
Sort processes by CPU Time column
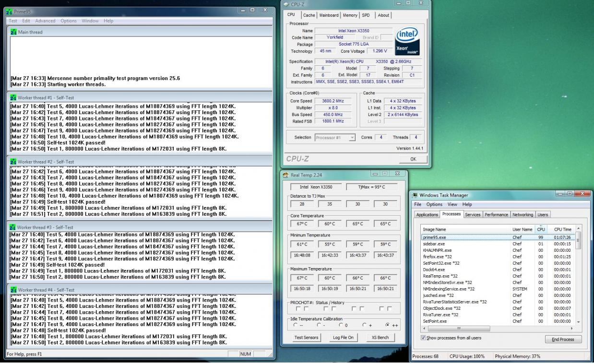560,229
